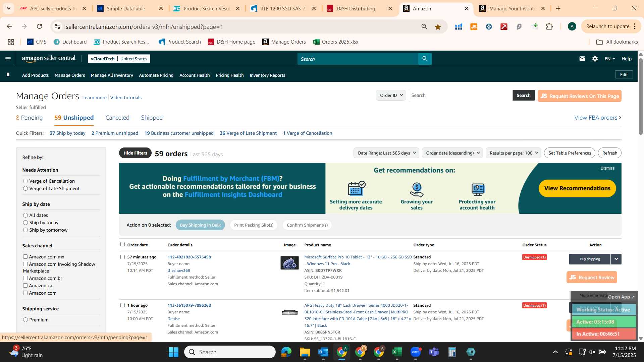Tick the select-all orders checkbox
This screenshot has width=644, height=362.
point(122,244)
